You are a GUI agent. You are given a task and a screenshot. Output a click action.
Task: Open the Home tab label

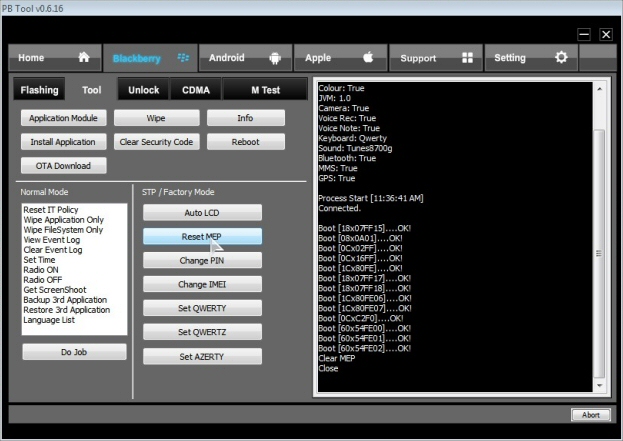(31, 58)
